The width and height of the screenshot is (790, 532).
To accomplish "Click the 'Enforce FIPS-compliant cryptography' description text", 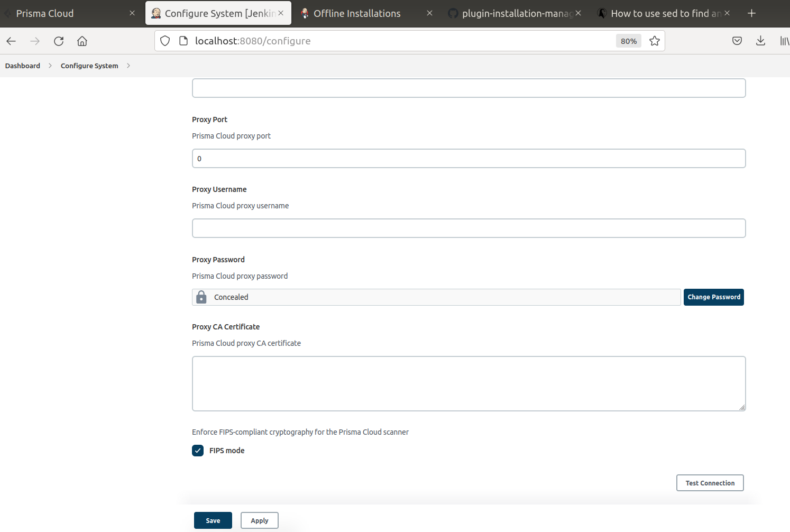I will click(300, 432).
